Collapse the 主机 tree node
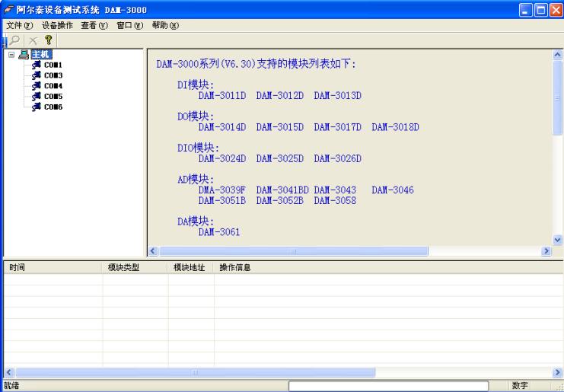564x392 pixels. pyautogui.click(x=11, y=55)
